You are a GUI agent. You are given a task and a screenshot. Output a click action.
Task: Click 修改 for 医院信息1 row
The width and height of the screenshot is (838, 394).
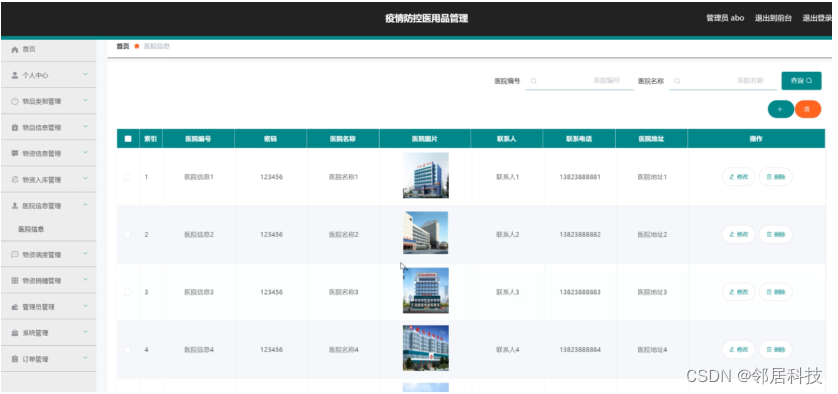739,177
